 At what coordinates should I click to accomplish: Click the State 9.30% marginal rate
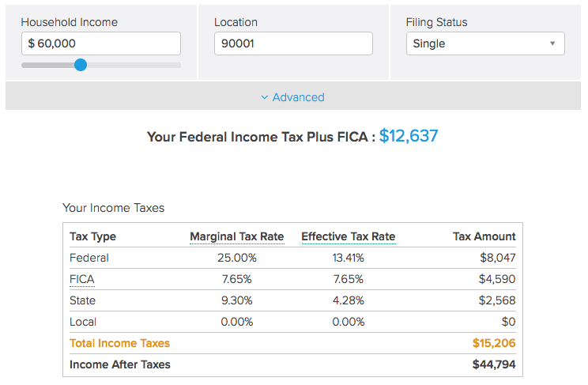(x=235, y=300)
